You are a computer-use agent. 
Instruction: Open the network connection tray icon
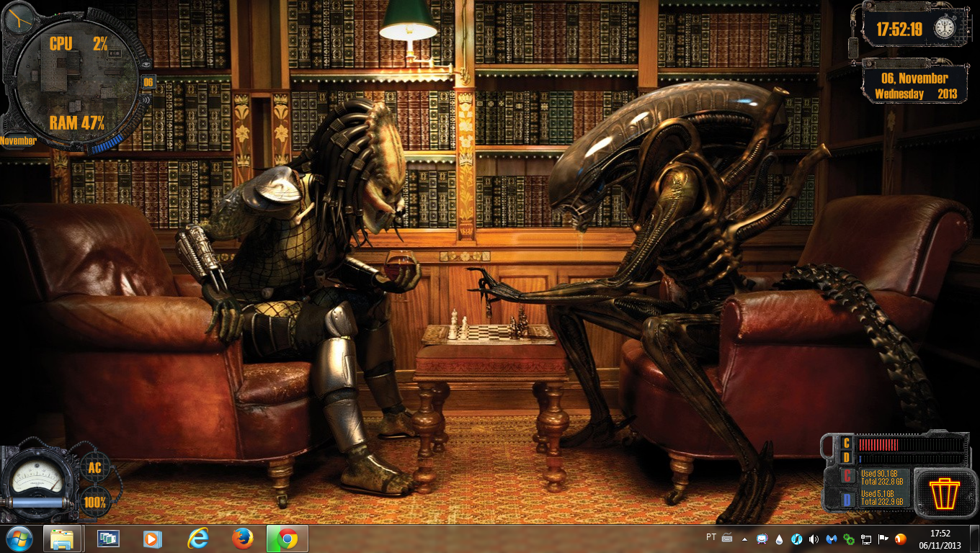point(866,539)
